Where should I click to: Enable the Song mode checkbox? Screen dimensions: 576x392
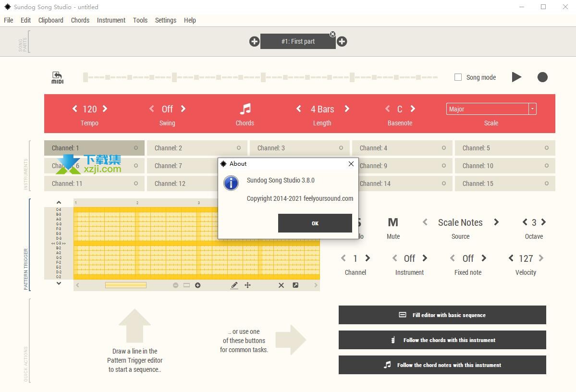point(458,77)
